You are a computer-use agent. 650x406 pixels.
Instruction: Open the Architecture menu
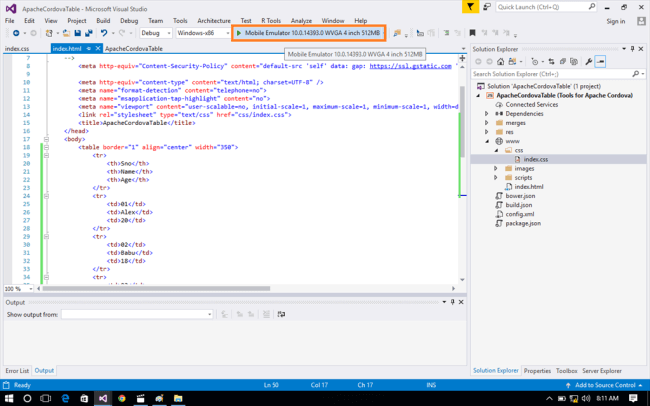click(x=213, y=20)
